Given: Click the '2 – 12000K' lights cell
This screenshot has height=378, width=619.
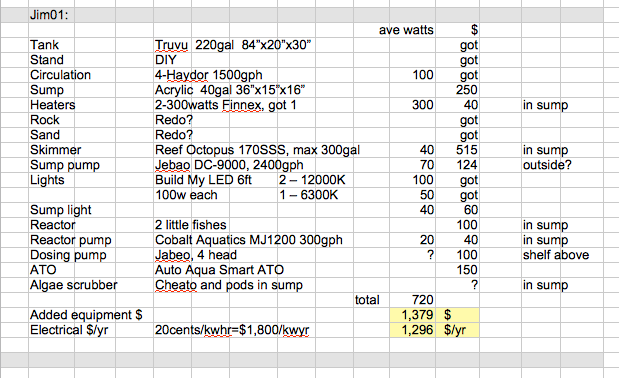Looking at the screenshot, I should 312,180.
